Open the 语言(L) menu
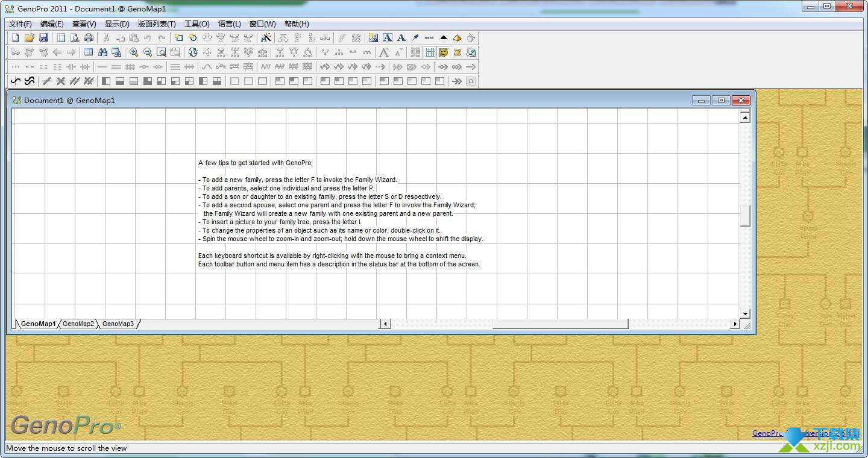Screen dimensions: 868x458 [230, 24]
